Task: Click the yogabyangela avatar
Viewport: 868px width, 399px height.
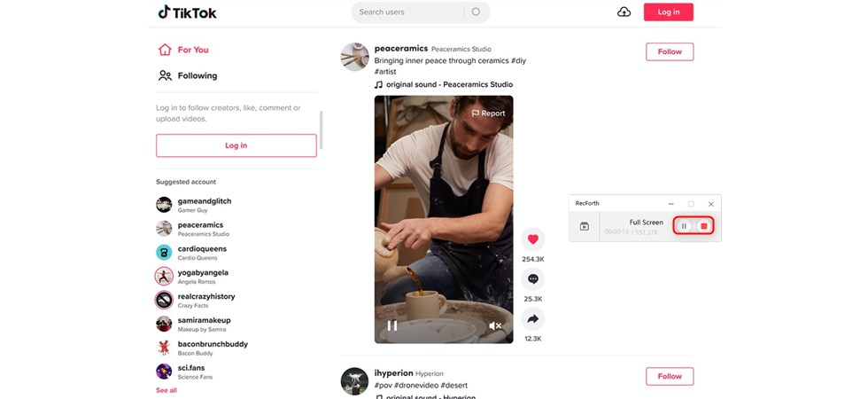Action: [x=164, y=276]
